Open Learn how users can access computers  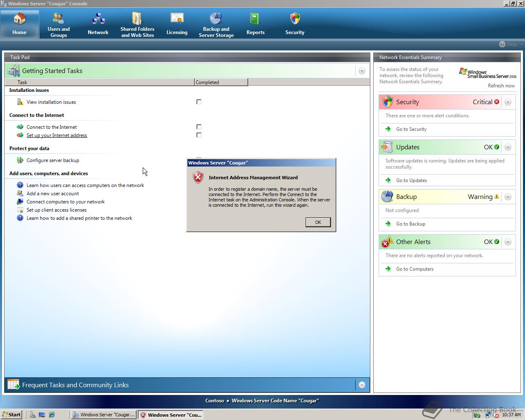coord(85,185)
